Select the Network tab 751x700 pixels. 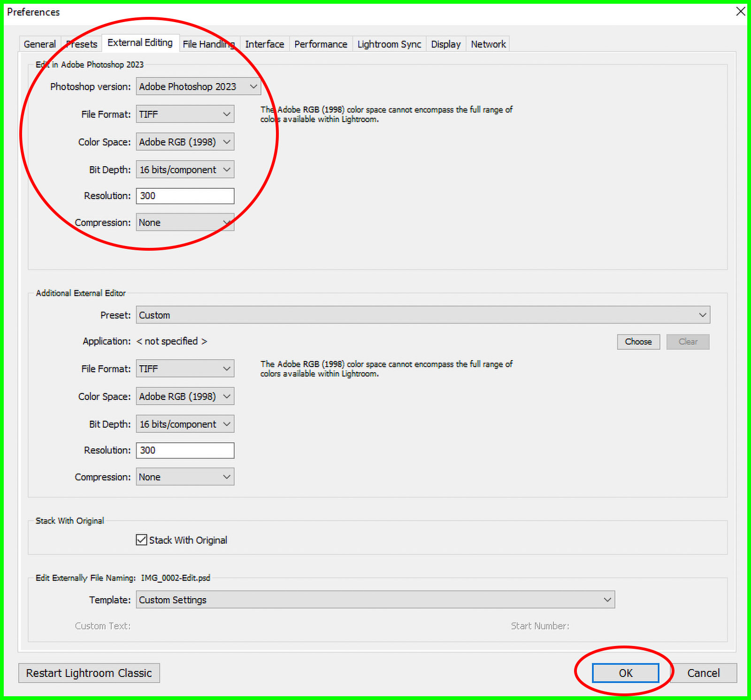tap(488, 44)
